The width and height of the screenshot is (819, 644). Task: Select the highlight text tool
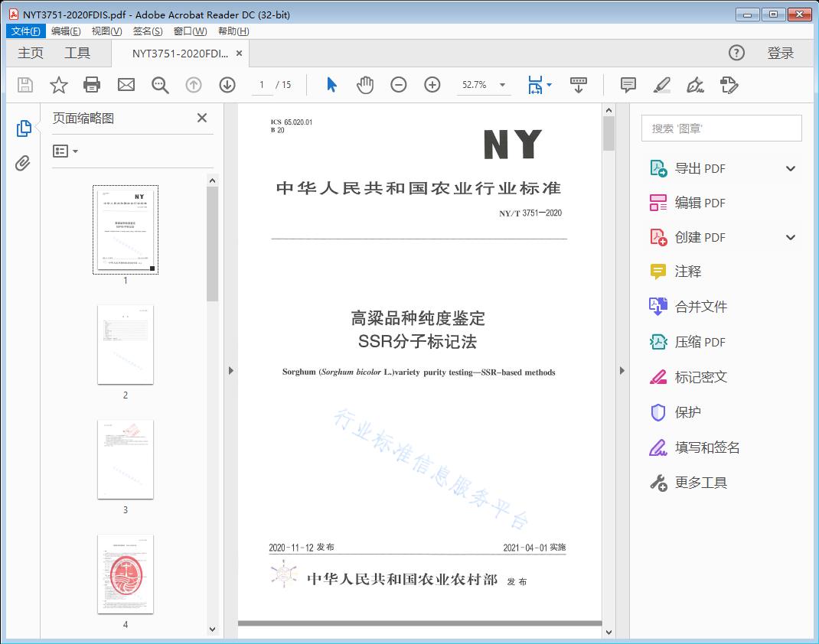pos(662,85)
